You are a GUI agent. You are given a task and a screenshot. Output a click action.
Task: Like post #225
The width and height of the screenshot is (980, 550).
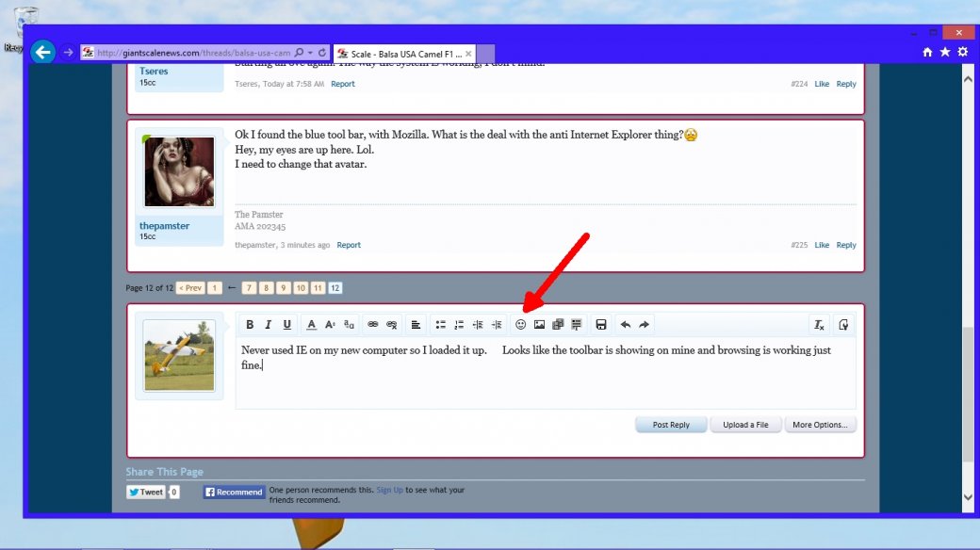click(822, 245)
